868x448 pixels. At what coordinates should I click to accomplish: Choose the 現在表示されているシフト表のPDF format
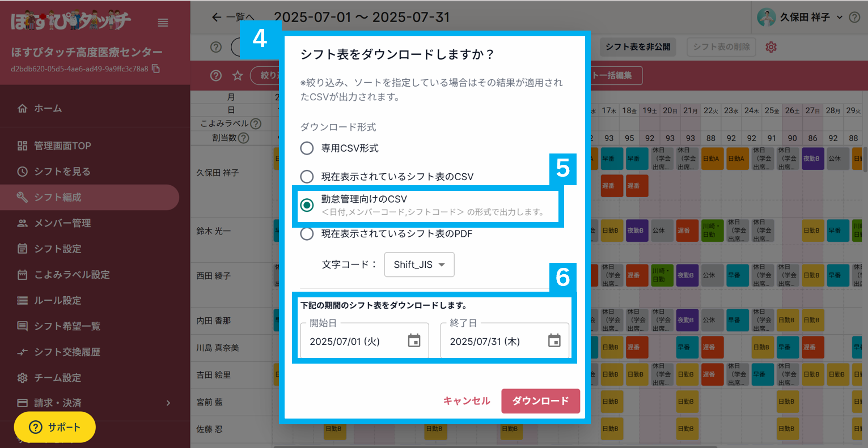click(307, 233)
